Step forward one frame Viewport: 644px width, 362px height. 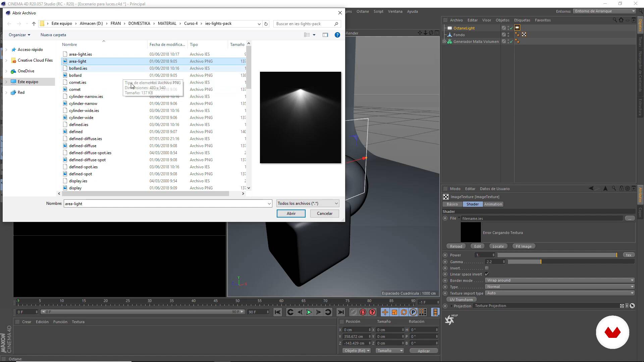[319, 312]
